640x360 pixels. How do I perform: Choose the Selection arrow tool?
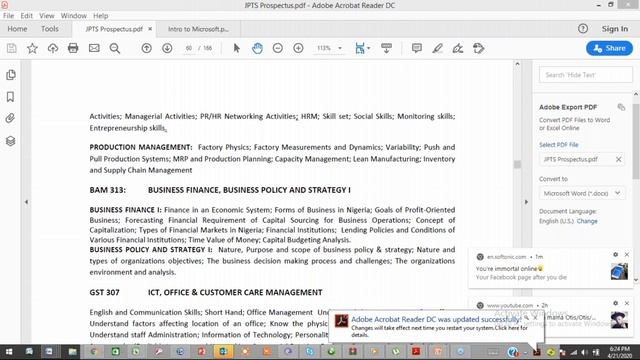236,48
